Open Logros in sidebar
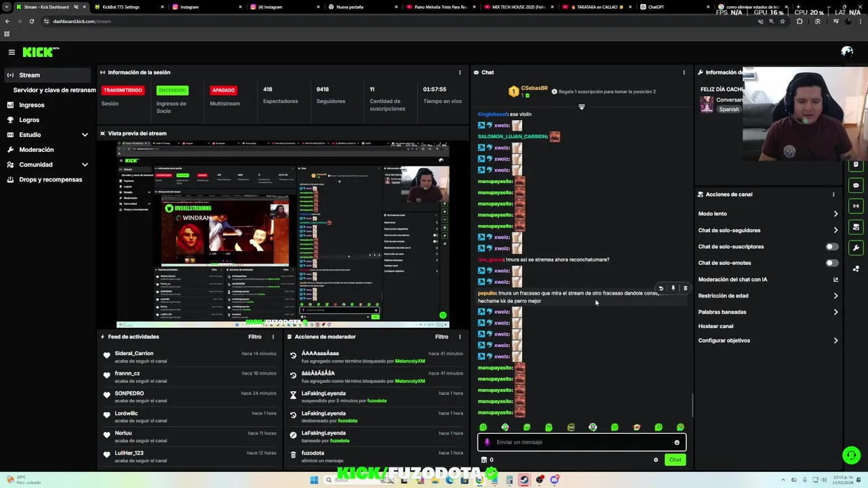 click(x=29, y=120)
